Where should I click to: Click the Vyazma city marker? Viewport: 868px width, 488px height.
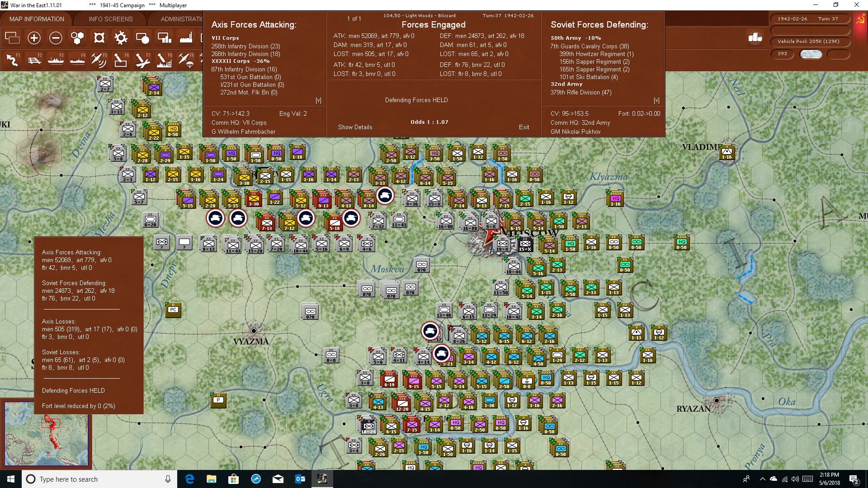point(254,331)
